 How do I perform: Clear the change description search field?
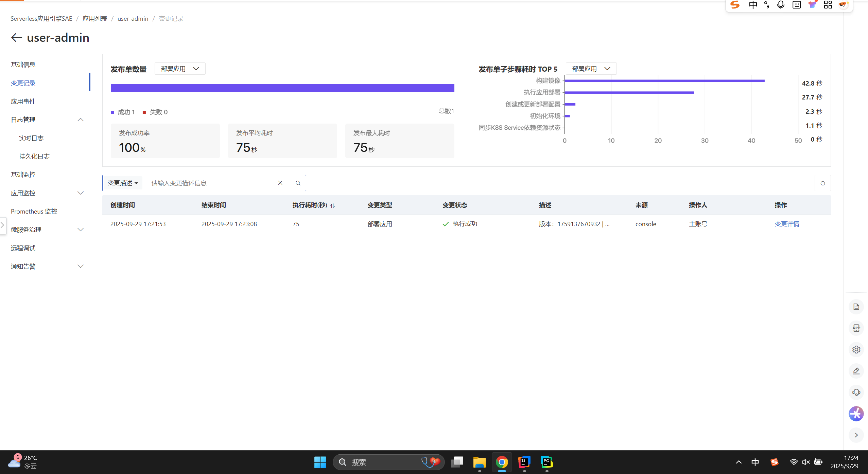[280, 183]
